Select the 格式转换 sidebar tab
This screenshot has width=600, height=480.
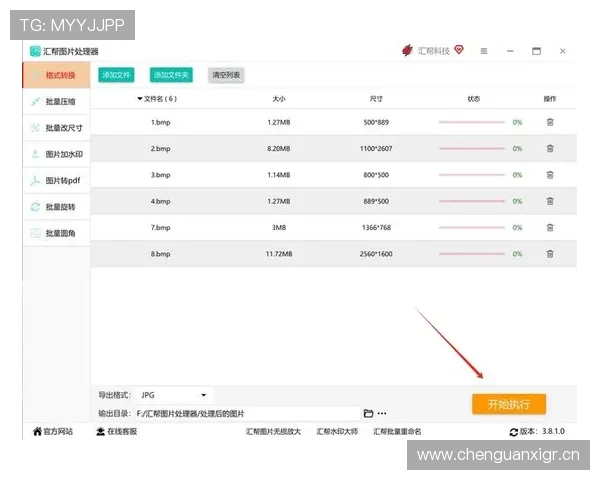(56, 75)
